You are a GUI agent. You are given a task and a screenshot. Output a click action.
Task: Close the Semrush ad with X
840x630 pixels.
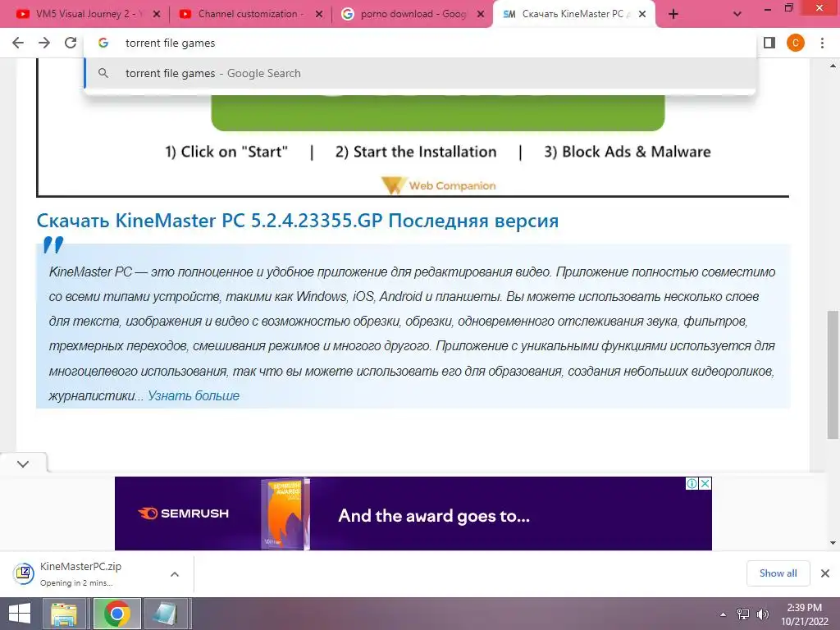coord(705,484)
